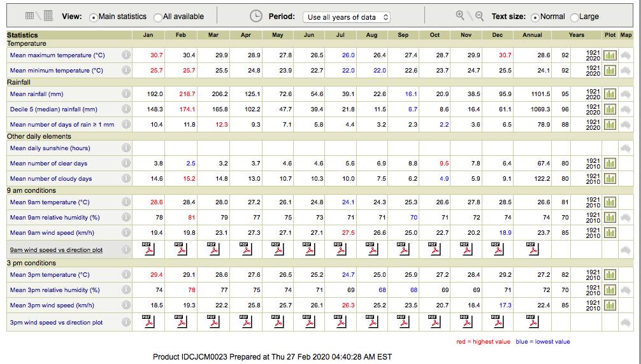Click the zoom in magnifier icon
Screen dimensions: 641x364
pos(460,16)
